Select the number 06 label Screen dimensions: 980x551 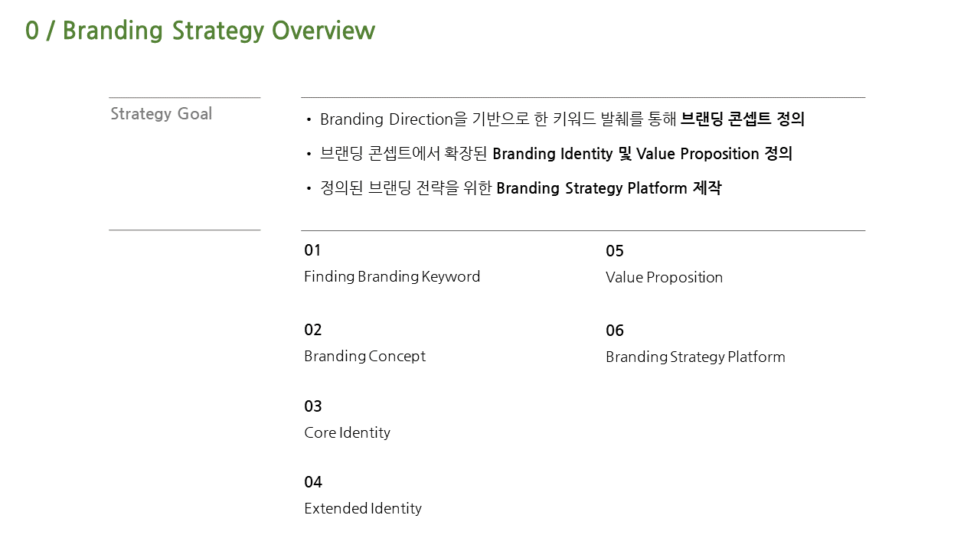coord(615,331)
